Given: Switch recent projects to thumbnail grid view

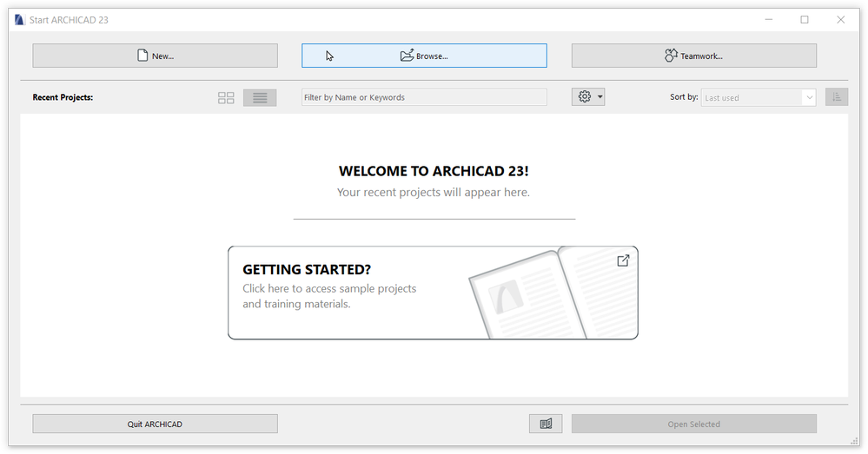Looking at the screenshot, I should (226, 98).
